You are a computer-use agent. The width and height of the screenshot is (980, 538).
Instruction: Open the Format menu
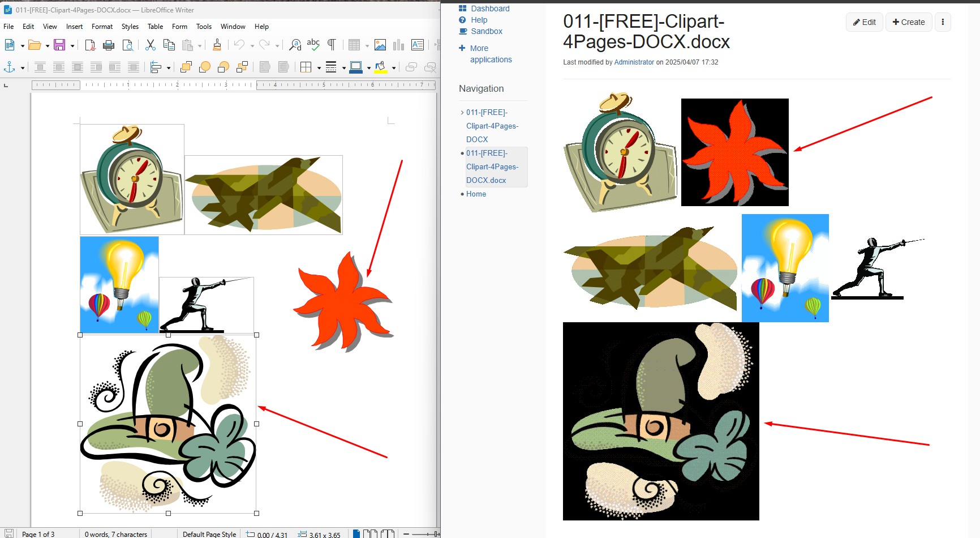[x=102, y=27]
